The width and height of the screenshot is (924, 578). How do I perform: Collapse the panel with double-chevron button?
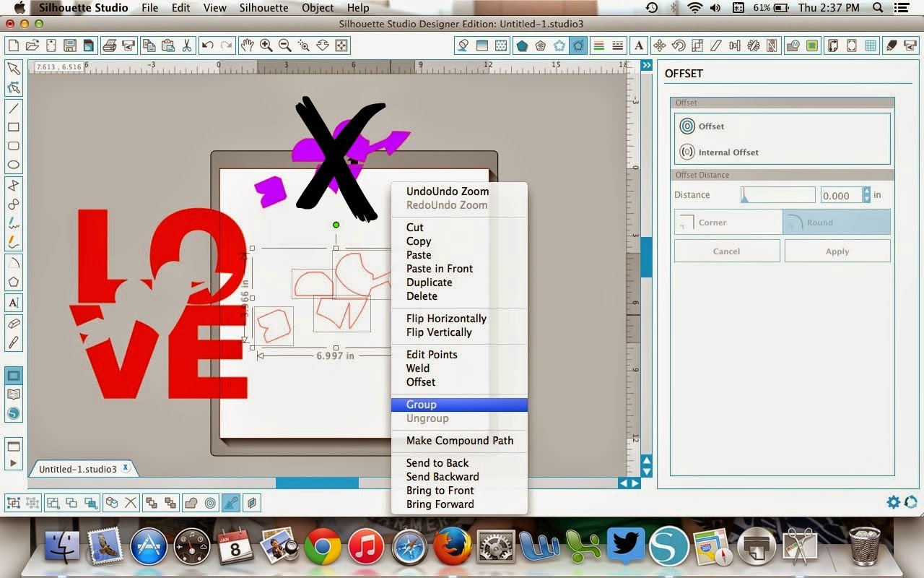pos(647,65)
